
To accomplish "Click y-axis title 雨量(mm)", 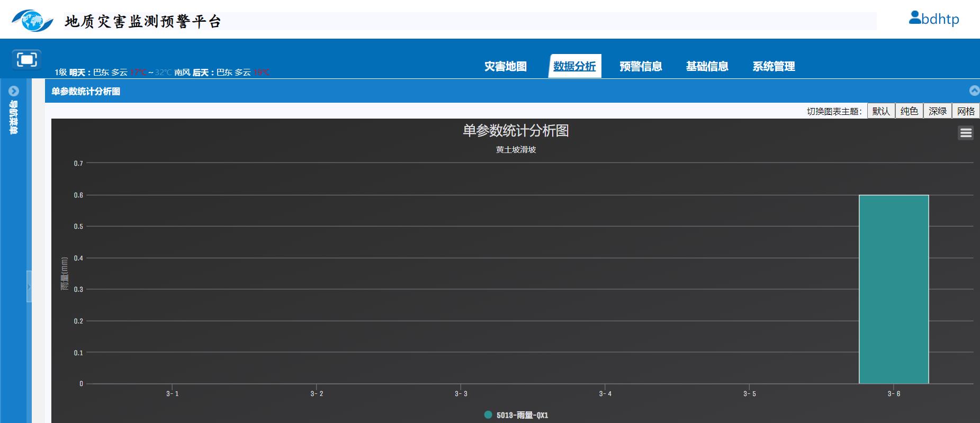I will pyautogui.click(x=65, y=274).
